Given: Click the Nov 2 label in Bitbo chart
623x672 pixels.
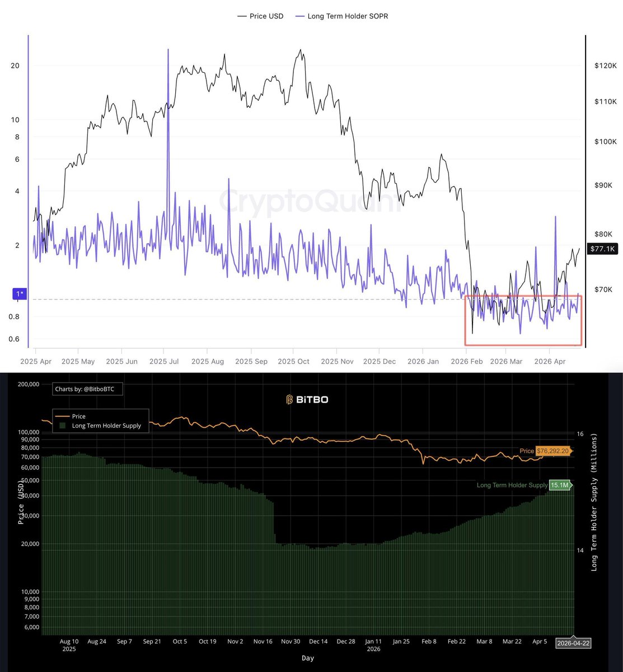Looking at the screenshot, I should click(235, 642).
